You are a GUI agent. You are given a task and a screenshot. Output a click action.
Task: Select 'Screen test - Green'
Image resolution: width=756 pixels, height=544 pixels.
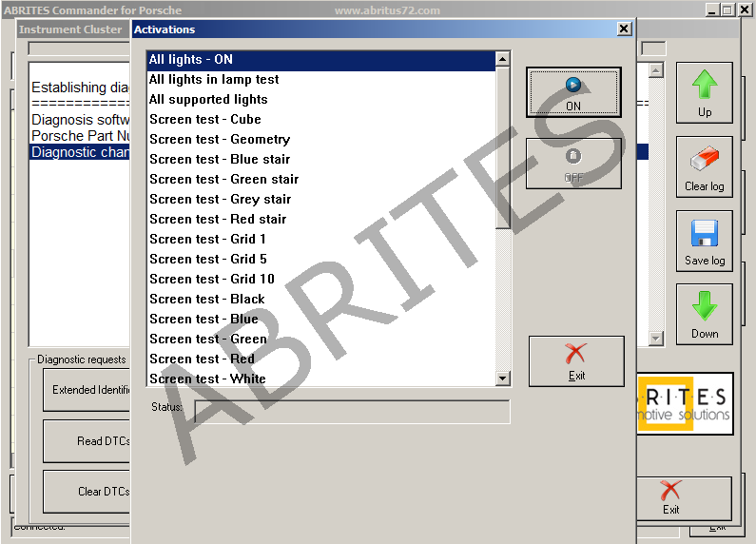pyautogui.click(x=321, y=339)
